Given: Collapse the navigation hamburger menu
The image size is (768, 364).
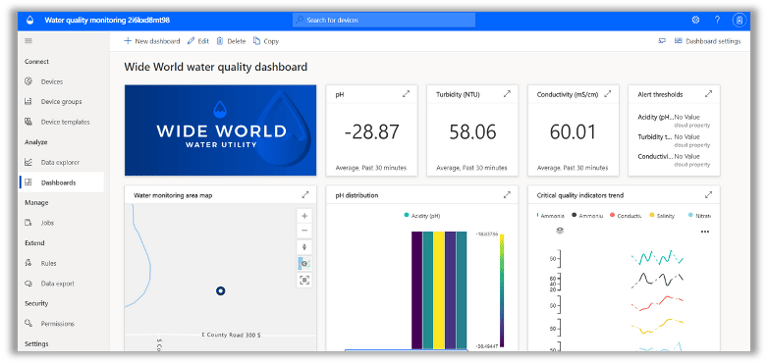Looking at the screenshot, I should pyautogui.click(x=28, y=41).
